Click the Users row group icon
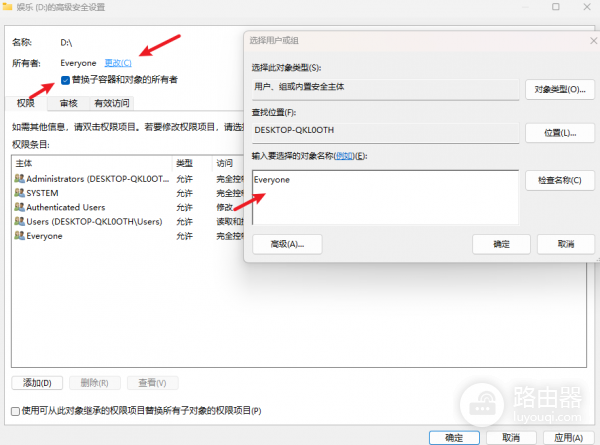 click(x=20, y=221)
